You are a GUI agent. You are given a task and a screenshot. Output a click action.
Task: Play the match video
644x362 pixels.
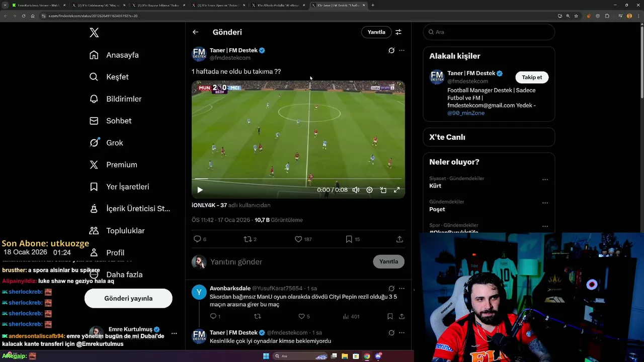200,190
